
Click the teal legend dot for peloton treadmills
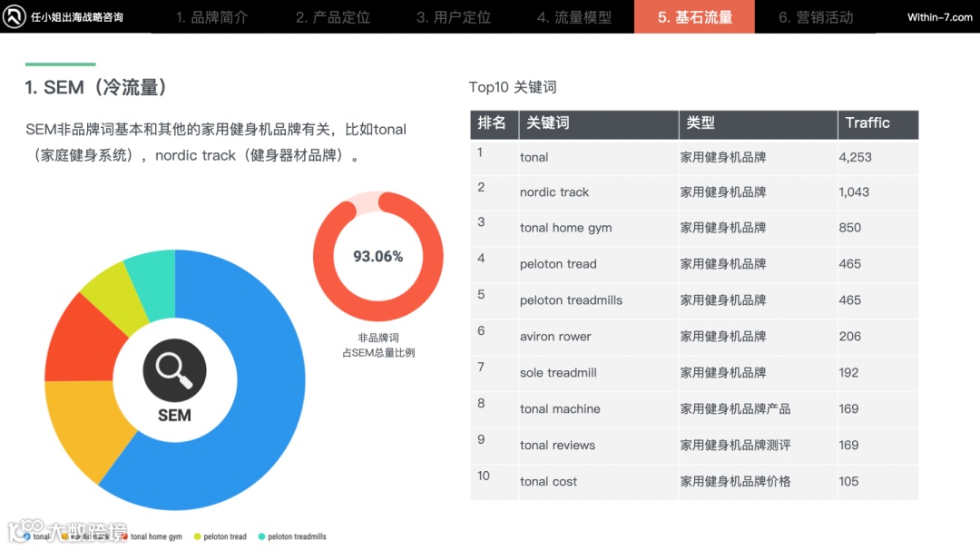click(x=261, y=535)
